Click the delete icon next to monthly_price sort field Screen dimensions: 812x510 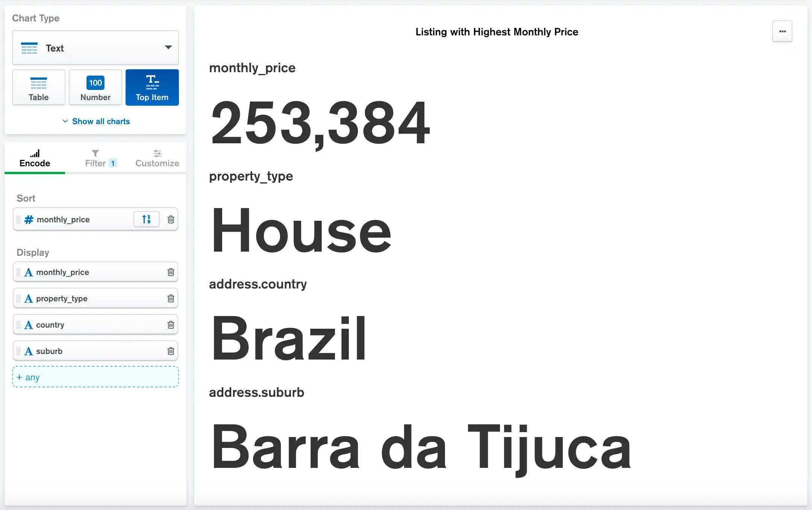[x=170, y=220]
